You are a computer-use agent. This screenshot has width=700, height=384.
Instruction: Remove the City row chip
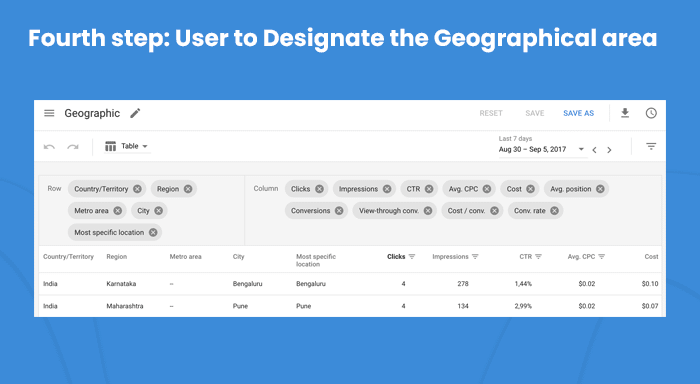pyautogui.click(x=158, y=211)
